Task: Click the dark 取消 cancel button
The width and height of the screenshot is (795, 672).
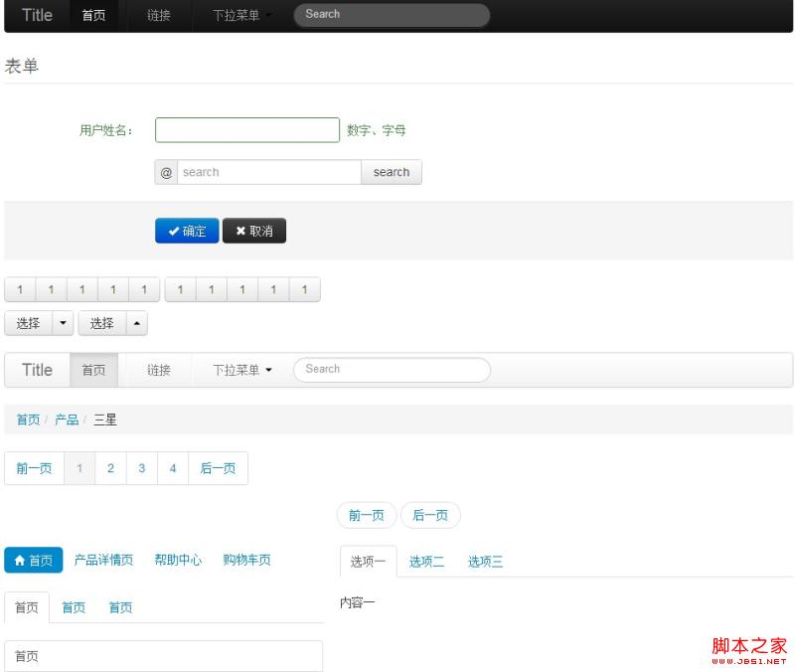Action: [x=254, y=231]
